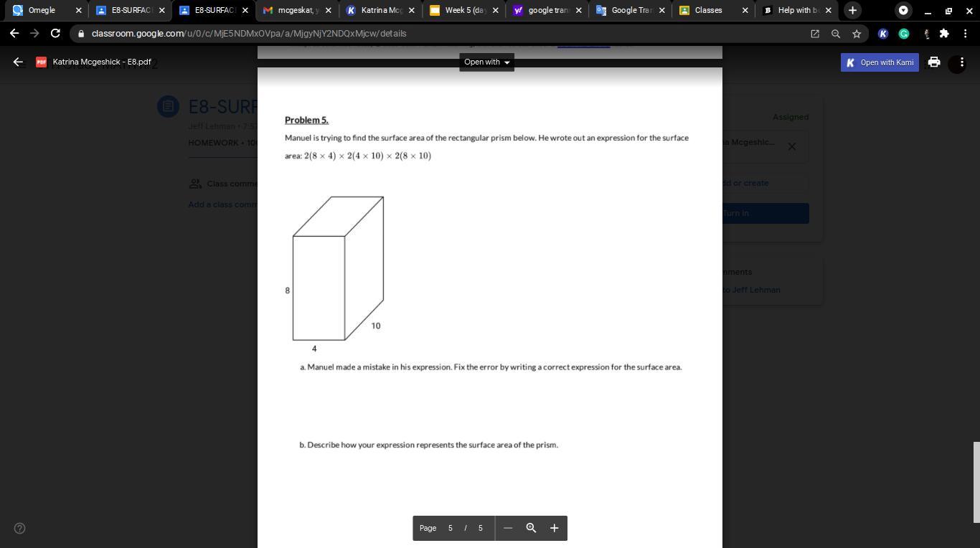Image resolution: width=980 pixels, height=548 pixels.
Task: Go back using the browser back arrow
Action: coord(14,34)
